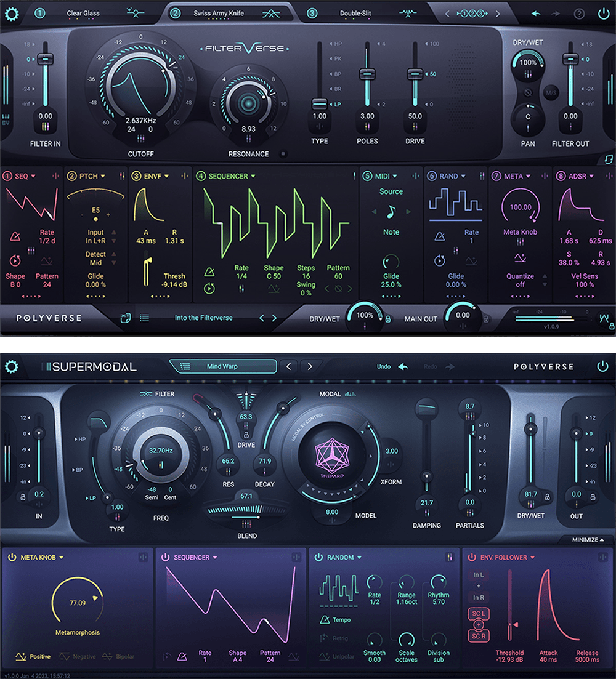
Task: Click the Cutoff frequency value 2.637KHz
Action: pyautogui.click(x=140, y=120)
